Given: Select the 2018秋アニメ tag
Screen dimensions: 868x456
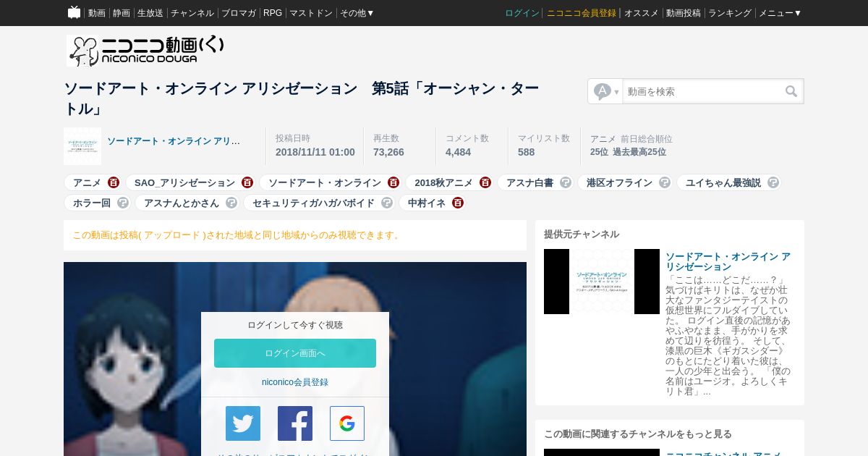Looking at the screenshot, I should (443, 182).
